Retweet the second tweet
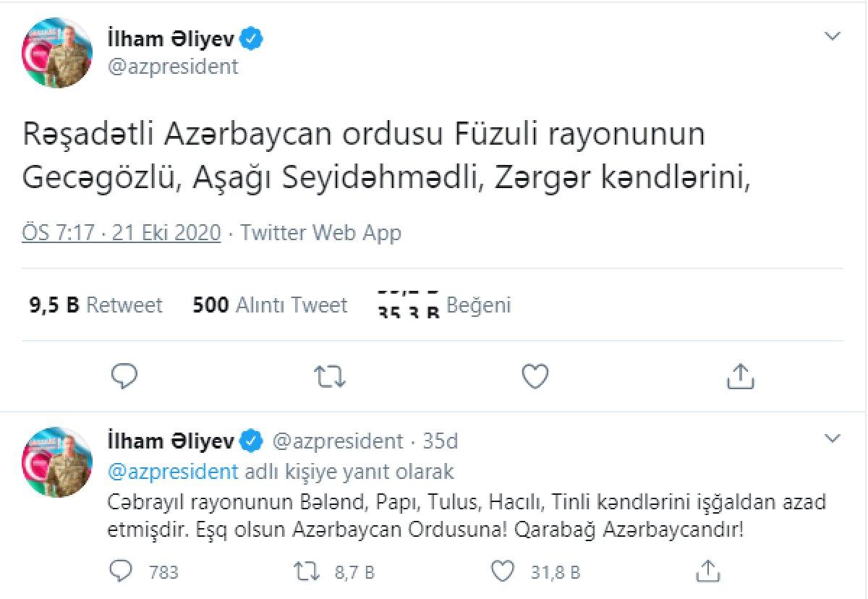This screenshot has width=868, height=599. (305, 572)
